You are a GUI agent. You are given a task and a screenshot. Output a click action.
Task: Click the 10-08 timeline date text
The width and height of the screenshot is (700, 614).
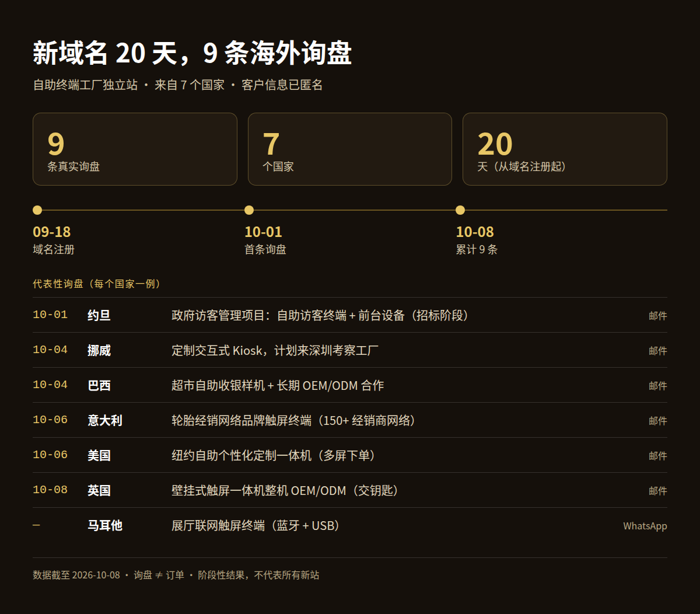click(475, 232)
